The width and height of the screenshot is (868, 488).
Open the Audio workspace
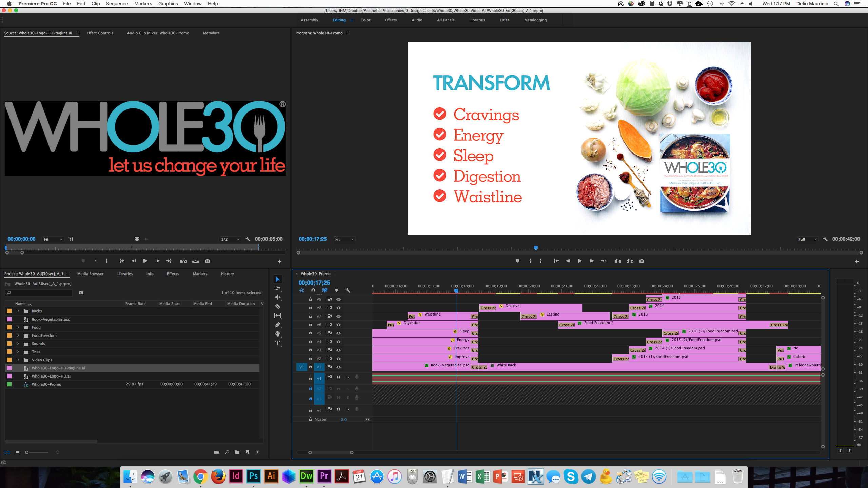click(417, 20)
